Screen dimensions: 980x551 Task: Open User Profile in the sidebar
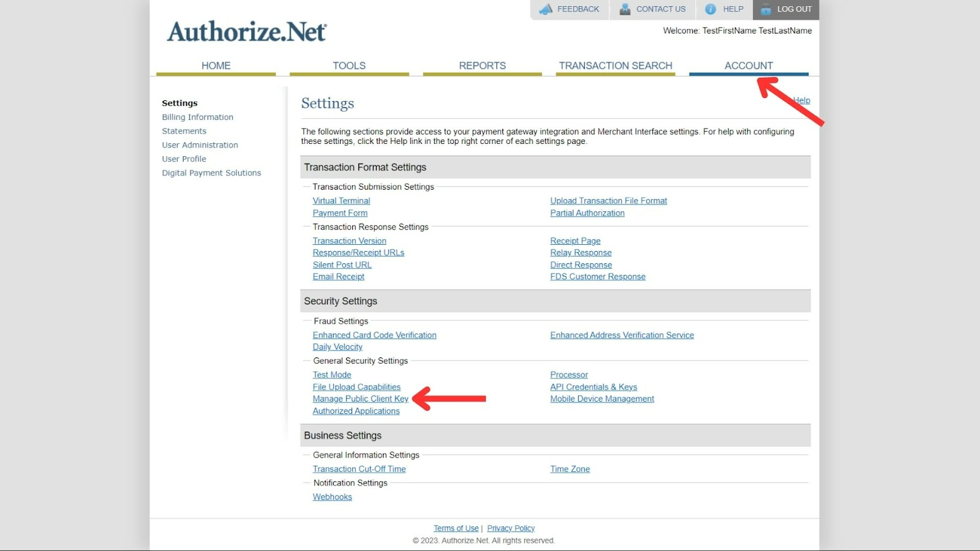(184, 159)
